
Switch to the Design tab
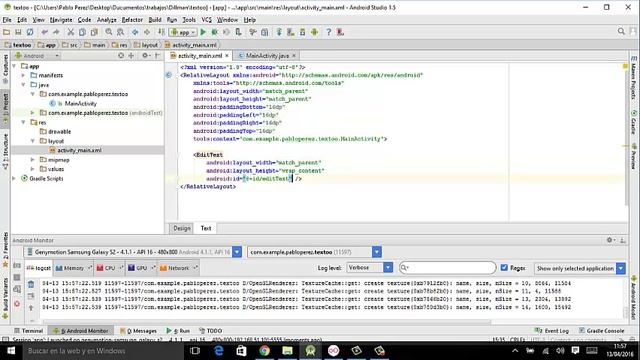click(182, 228)
